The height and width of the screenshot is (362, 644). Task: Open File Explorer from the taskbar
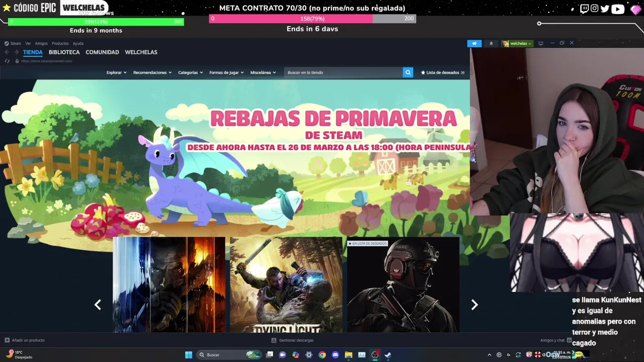(x=348, y=355)
